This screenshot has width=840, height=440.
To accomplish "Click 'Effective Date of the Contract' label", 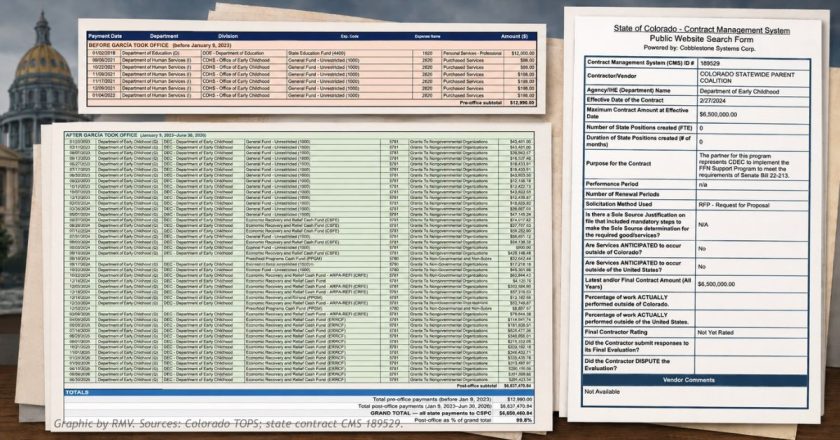I will 625,100.
